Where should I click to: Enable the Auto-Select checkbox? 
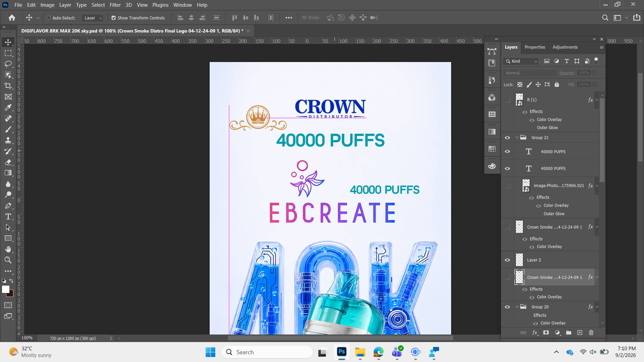tap(48, 18)
